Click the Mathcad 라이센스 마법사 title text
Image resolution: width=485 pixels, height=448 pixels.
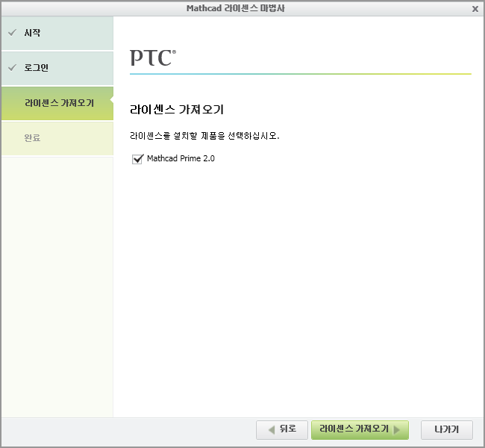coord(235,8)
